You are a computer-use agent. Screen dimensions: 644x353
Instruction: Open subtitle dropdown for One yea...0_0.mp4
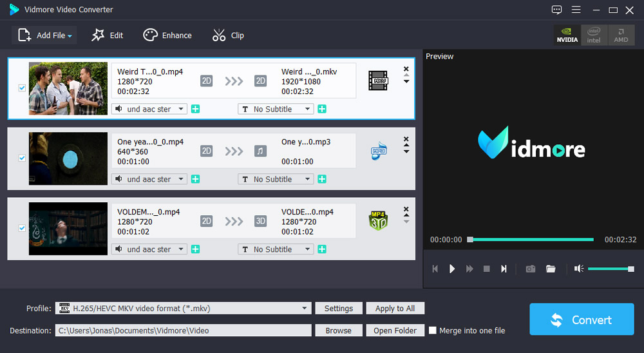pyautogui.click(x=276, y=179)
